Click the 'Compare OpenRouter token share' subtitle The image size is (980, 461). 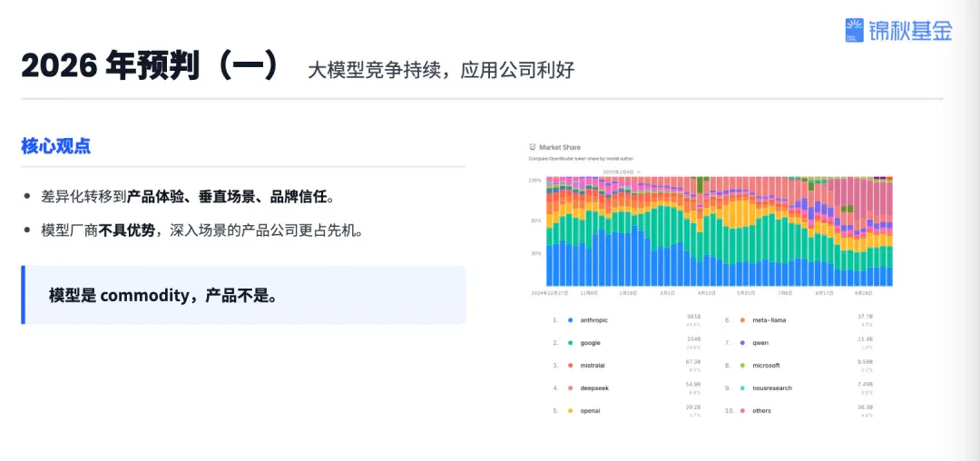pyautogui.click(x=582, y=160)
